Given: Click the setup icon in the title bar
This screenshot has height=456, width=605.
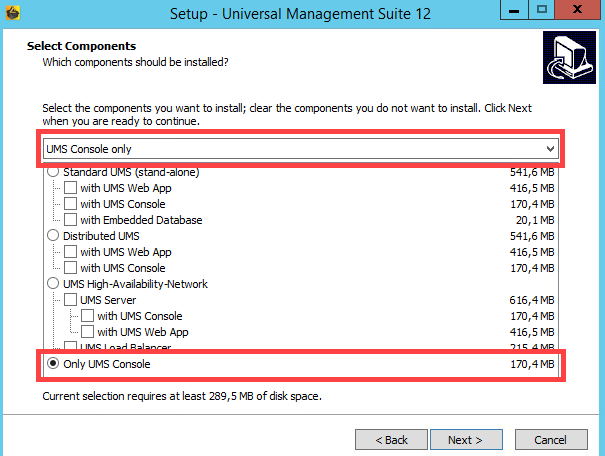Looking at the screenshot, I should tap(13, 15).
